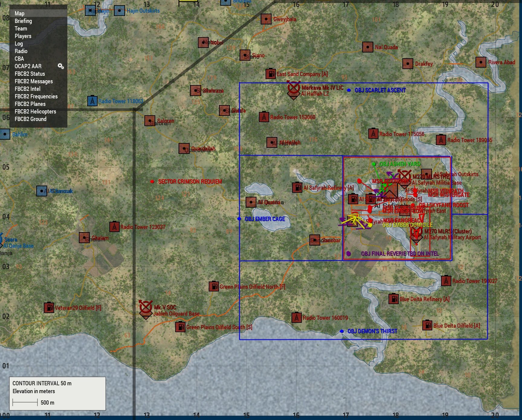
Task: Select the Radio Tower 123037 icon
Action: [x=114, y=227]
